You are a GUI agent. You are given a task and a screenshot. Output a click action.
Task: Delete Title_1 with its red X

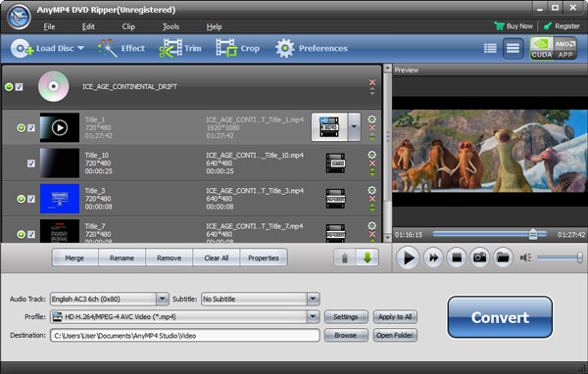click(372, 128)
